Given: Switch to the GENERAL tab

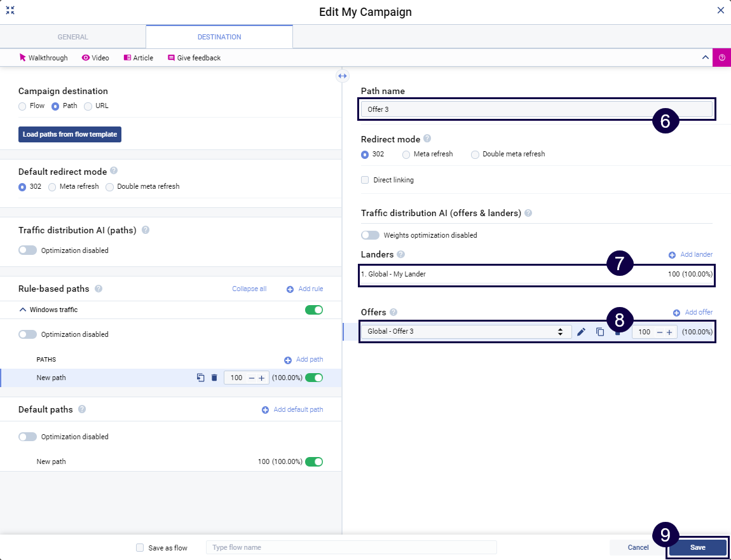Looking at the screenshot, I should coord(73,37).
